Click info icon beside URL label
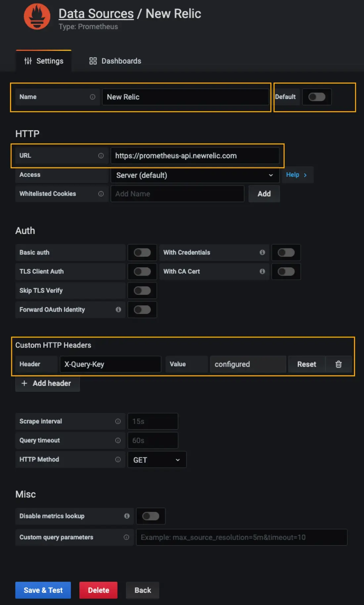Image resolution: width=364 pixels, height=605 pixels. [x=101, y=156]
